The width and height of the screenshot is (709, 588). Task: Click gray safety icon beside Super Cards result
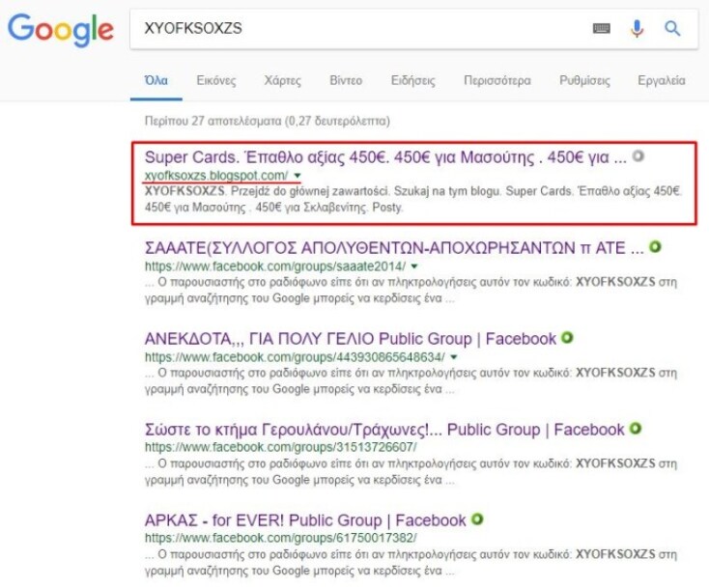pyautogui.click(x=638, y=156)
